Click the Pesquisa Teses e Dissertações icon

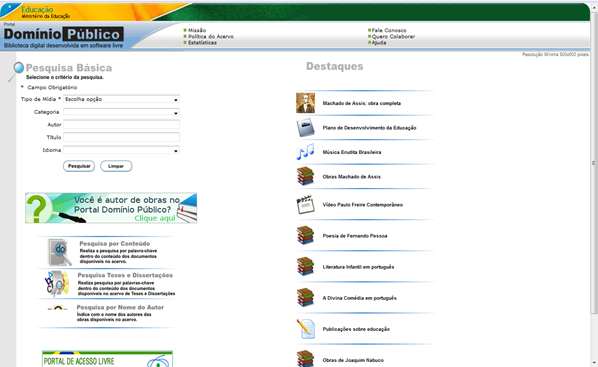57,283
